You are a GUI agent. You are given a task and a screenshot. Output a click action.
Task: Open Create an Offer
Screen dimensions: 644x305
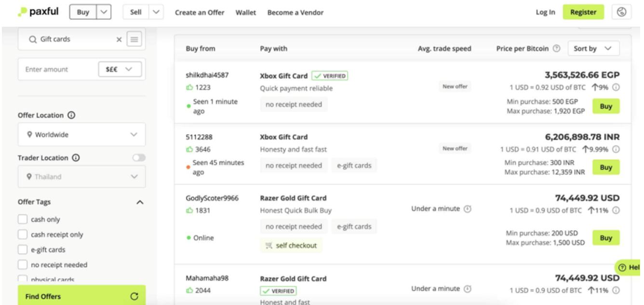coord(200,13)
